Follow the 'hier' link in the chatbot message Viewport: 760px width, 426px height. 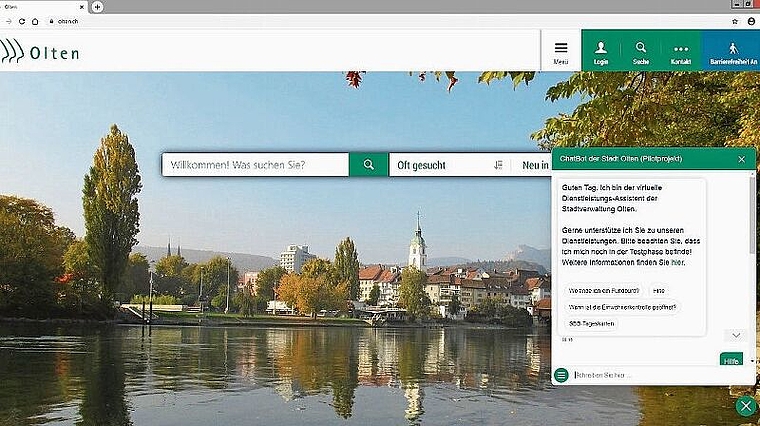pyautogui.click(x=677, y=262)
